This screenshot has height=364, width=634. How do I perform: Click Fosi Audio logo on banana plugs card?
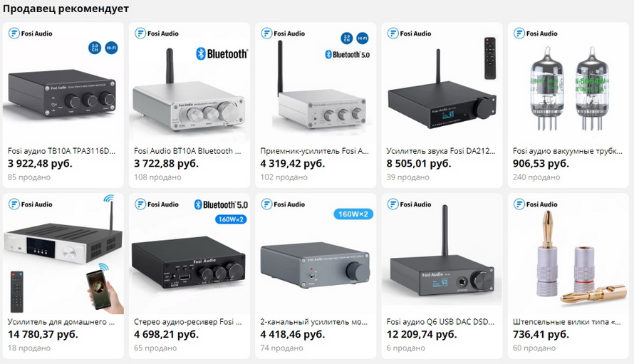pyautogui.click(x=536, y=204)
